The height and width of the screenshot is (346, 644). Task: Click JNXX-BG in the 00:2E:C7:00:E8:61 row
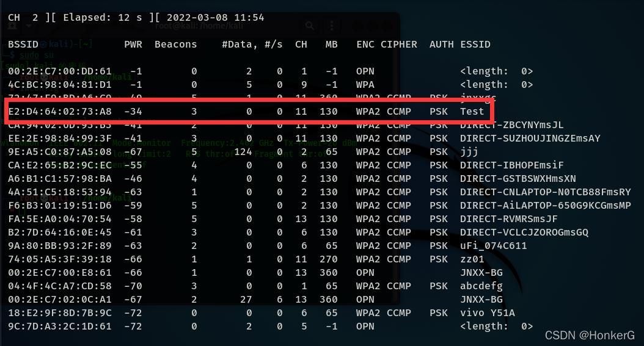pos(481,273)
